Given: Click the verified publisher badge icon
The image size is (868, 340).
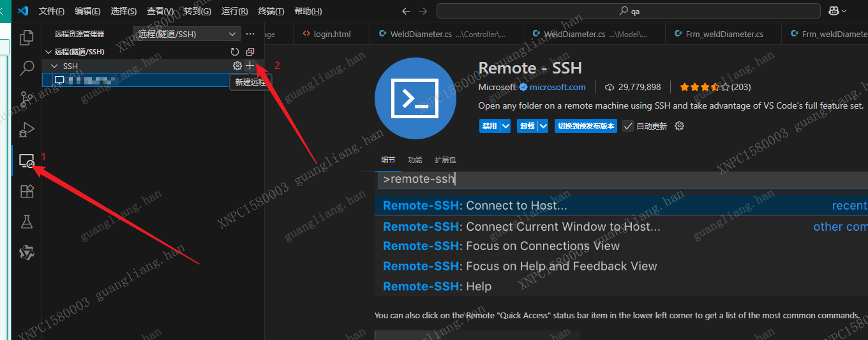Looking at the screenshot, I should click(x=523, y=87).
